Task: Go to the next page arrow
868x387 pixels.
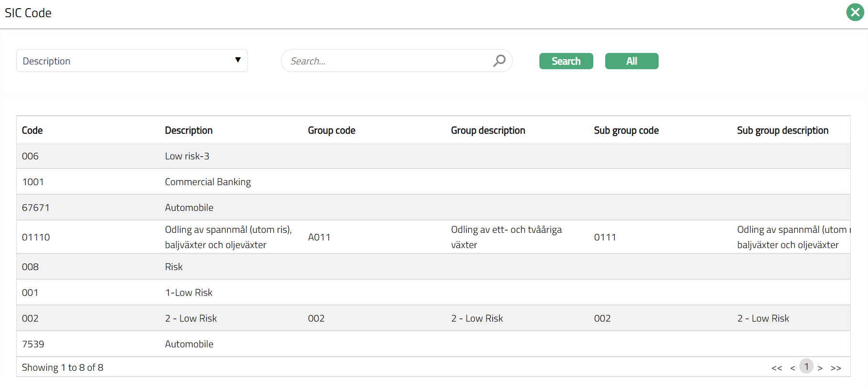Action: point(820,368)
